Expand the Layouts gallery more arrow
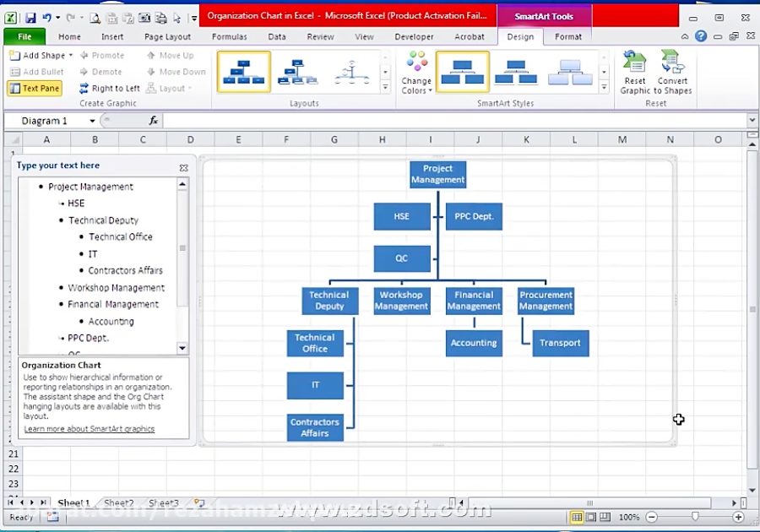 coord(385,87)
